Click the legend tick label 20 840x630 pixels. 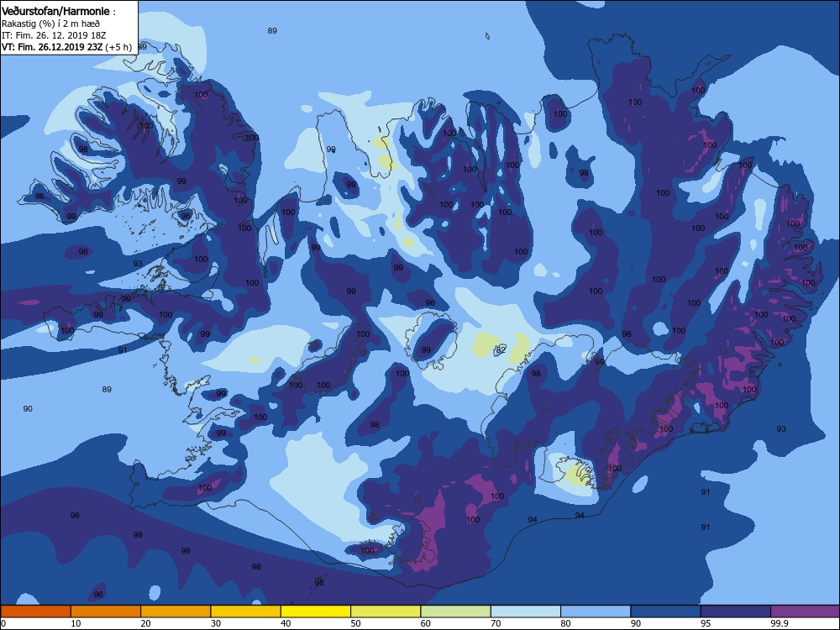pyautogui.click(x=145, y=623)
